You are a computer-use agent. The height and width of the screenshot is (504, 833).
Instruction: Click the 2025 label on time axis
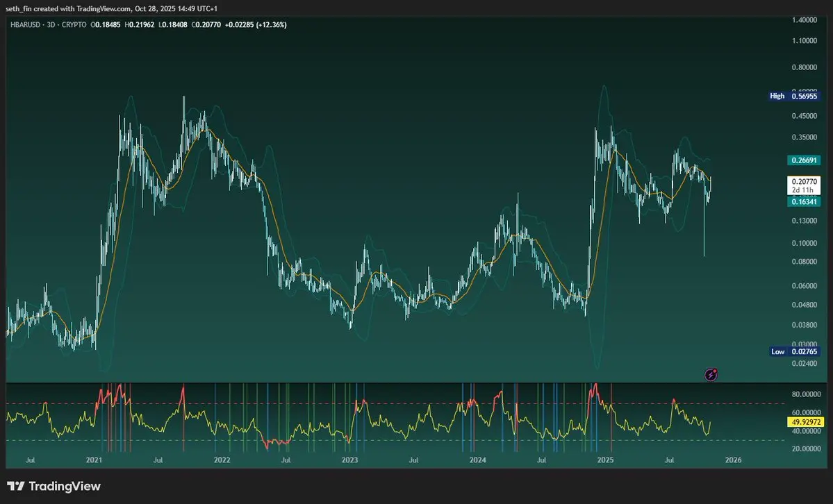605,460
